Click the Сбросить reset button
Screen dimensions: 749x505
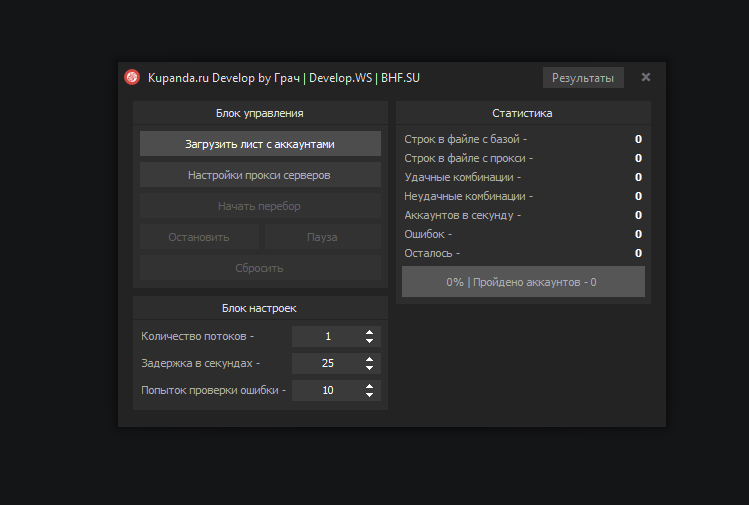[260, 268]
